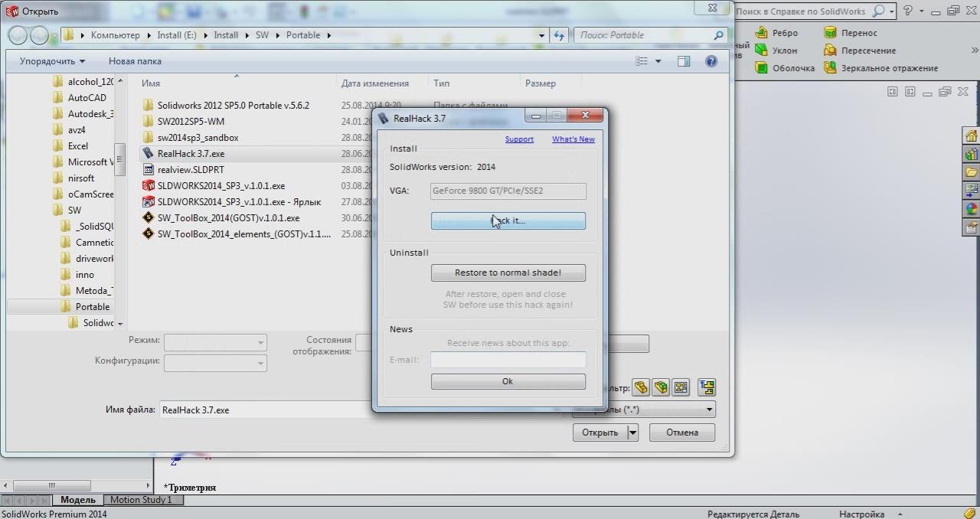Image resolution: width=980 pixels, height=519 pixels.
Task: Switch to the Модель tab
Action: click(x=77, y=500)
